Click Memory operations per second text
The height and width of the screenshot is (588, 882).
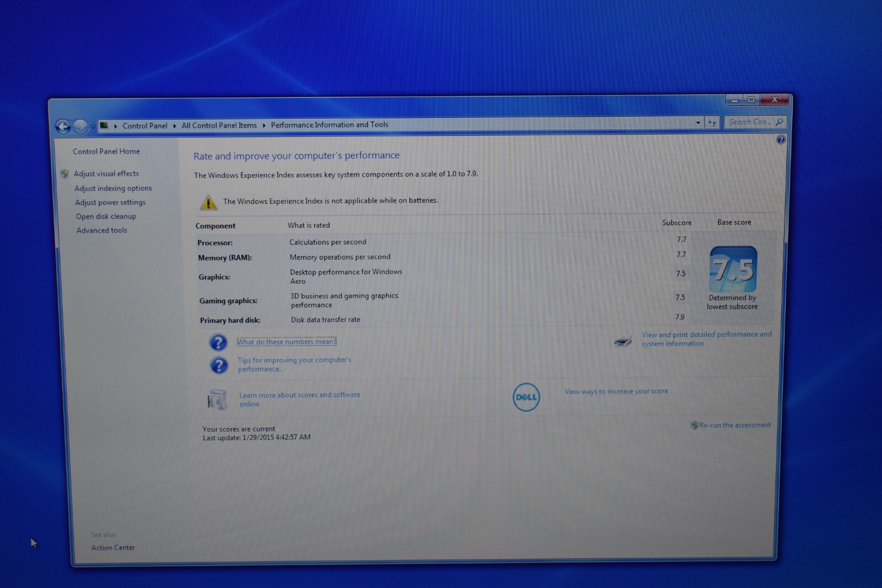tap(340, 257)
